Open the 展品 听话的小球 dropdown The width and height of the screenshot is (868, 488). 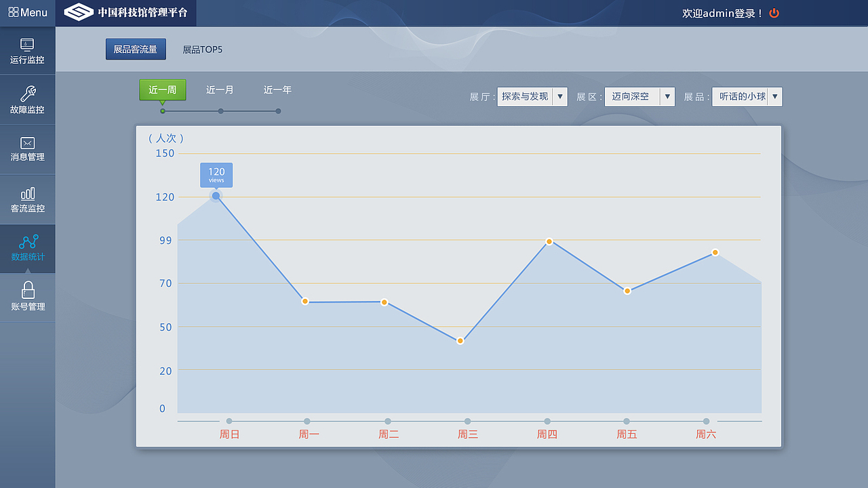coord(747,96)
